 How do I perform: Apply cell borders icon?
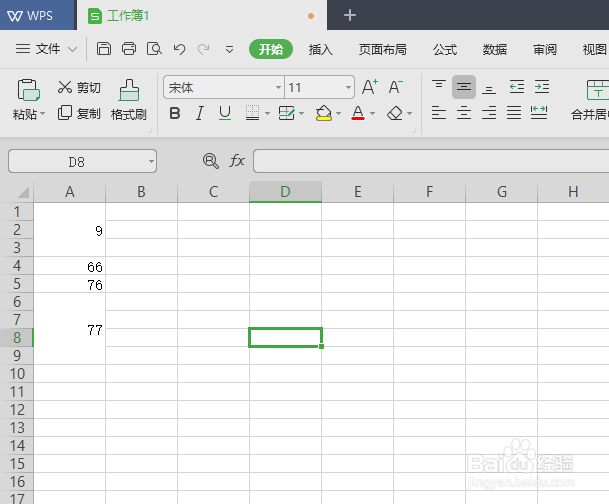[x=252, y=113]
